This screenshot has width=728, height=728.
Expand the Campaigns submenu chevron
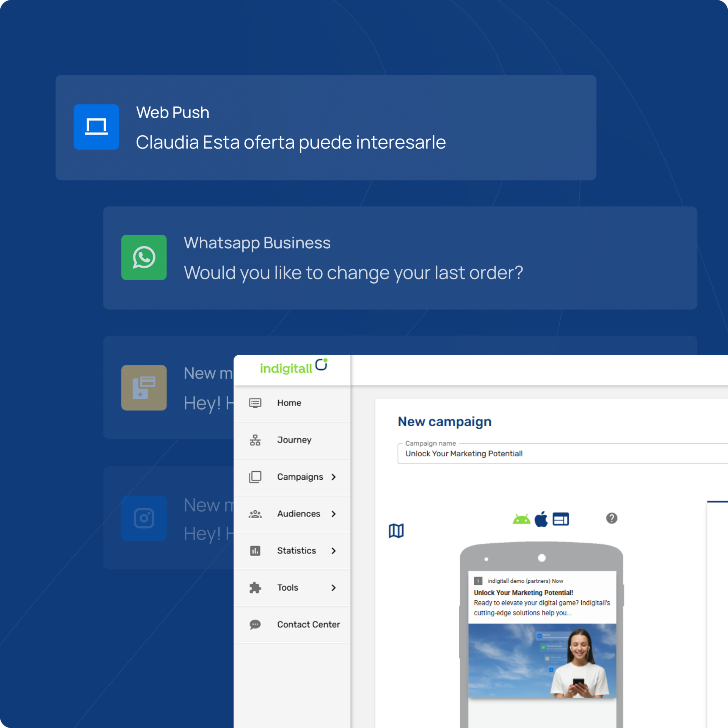coord(333,477)
